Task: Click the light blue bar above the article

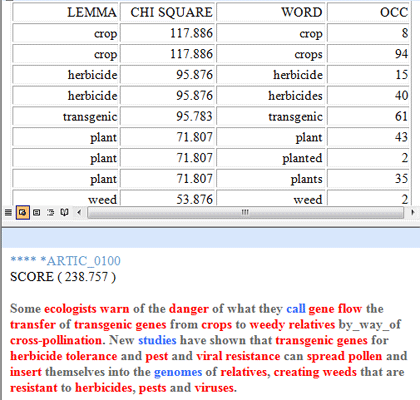Action: pos(211,238)
